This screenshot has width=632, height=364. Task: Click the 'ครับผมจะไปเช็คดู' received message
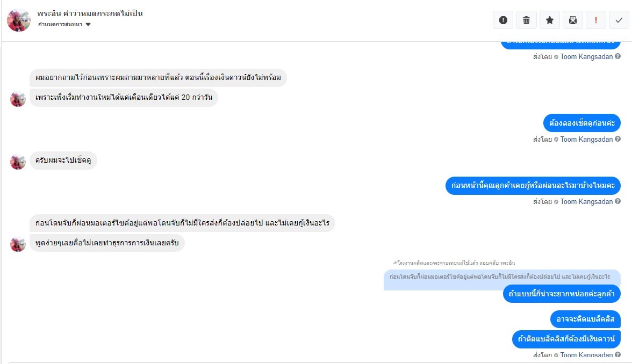click(63, 161)
